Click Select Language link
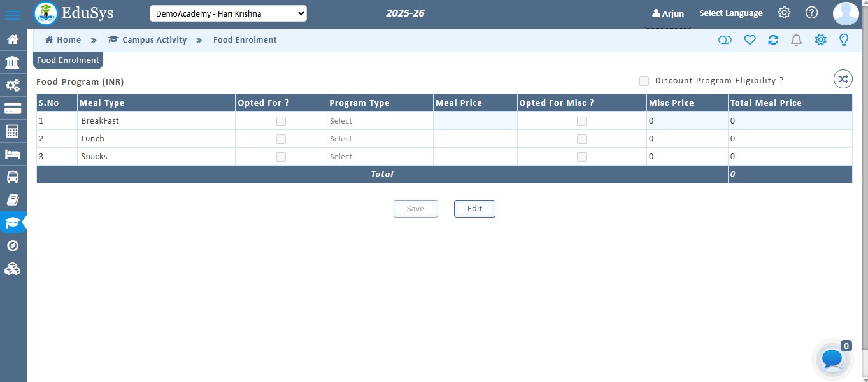868x382 pixels. click(x=730, y=13)
